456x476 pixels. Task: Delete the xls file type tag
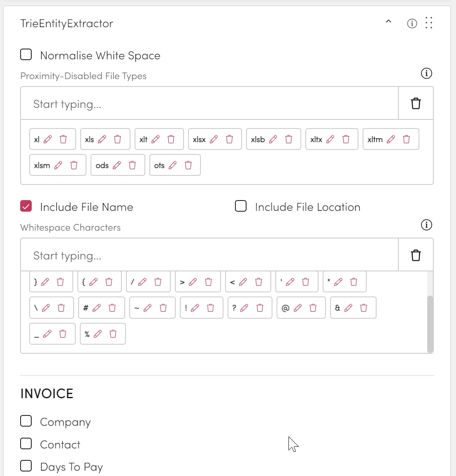tap(118, 139)
